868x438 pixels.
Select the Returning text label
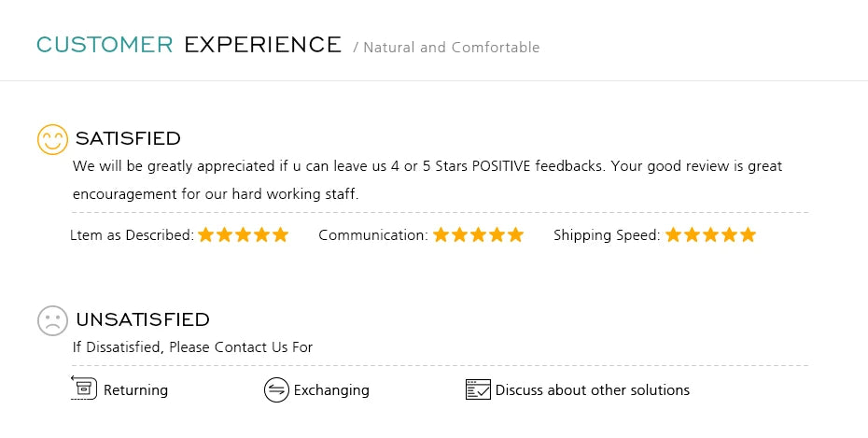pos(135,390)
